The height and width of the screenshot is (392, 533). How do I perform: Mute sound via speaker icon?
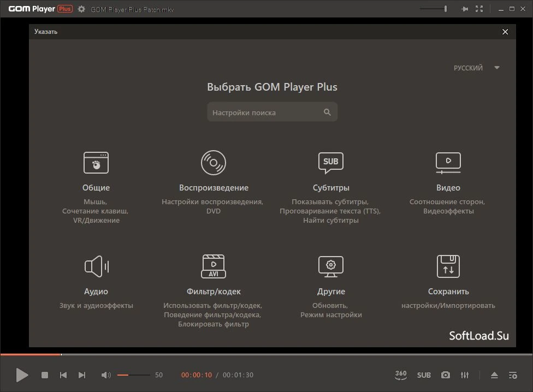click(106, 375)
